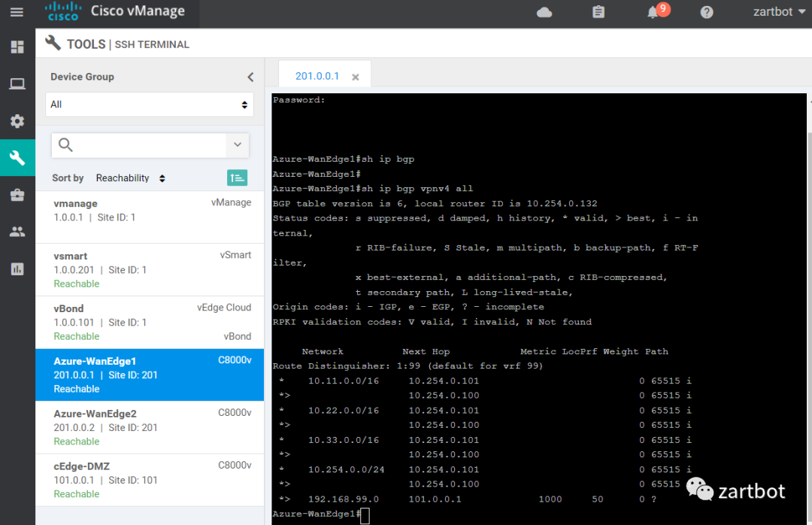Toggle the sort order button
The height and width of the screenshot is (525, 812).
[x=237, y=178]
